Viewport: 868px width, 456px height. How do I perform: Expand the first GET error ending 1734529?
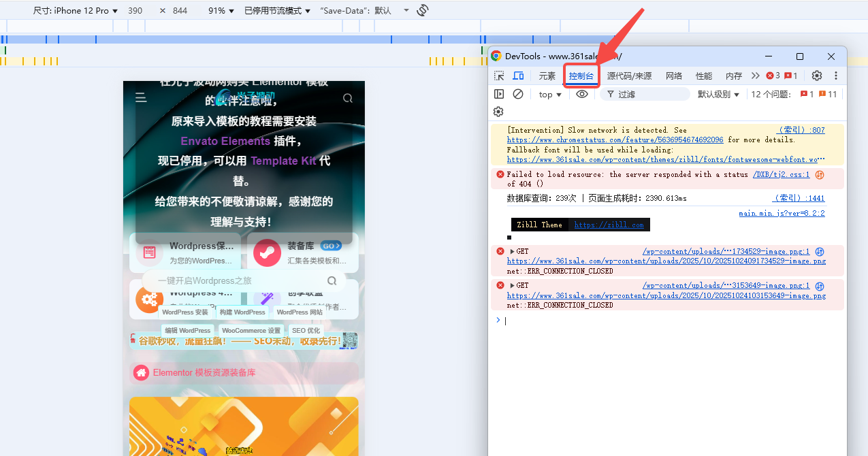[512, 251]
